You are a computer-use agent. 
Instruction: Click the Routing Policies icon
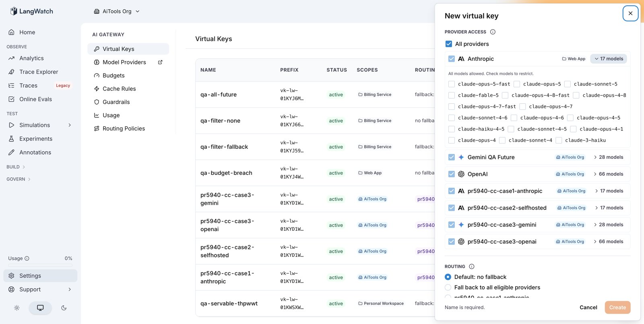coord(97,129)
